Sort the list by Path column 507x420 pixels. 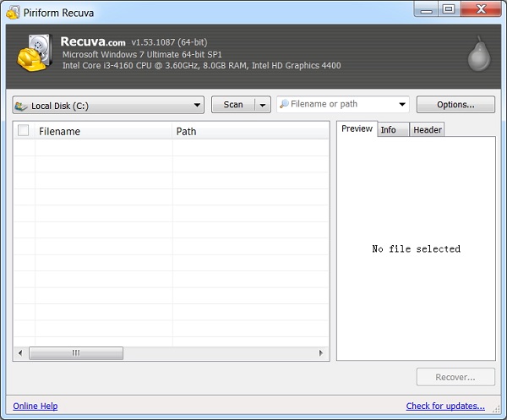click(251, 131)
